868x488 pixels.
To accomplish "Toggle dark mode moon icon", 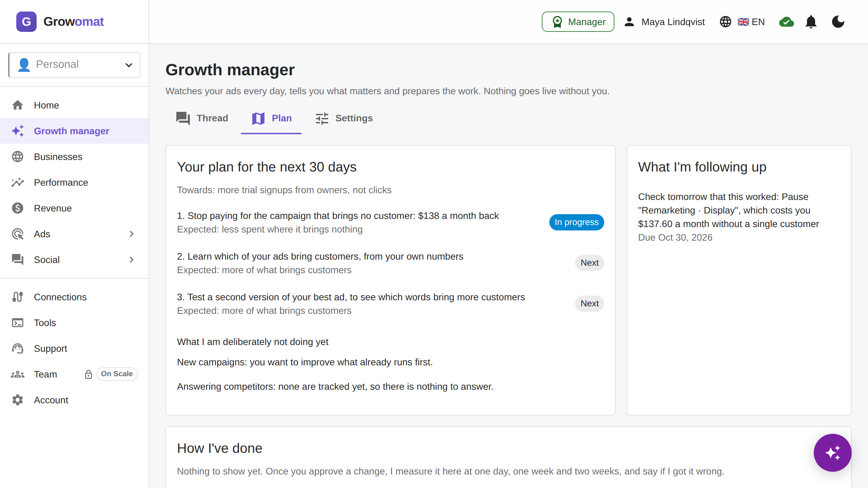I will [838, 22].
